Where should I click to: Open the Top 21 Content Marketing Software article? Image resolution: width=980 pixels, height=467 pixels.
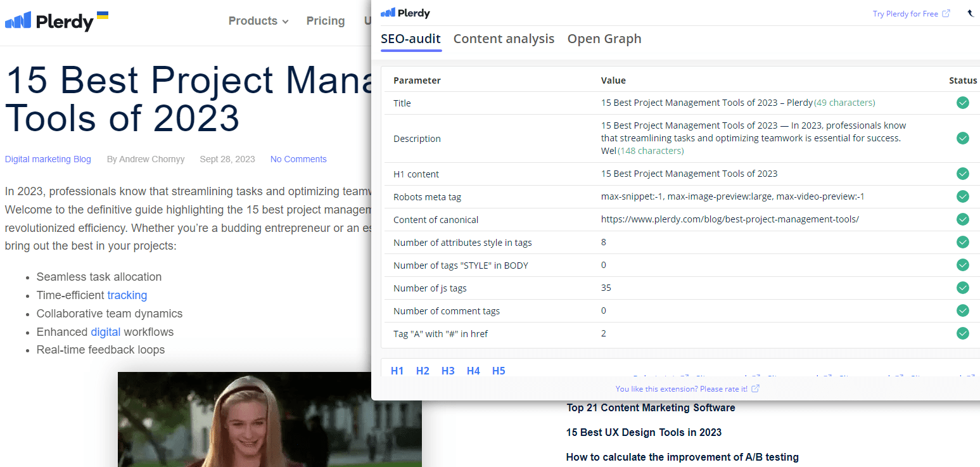(x=651, y=407)
